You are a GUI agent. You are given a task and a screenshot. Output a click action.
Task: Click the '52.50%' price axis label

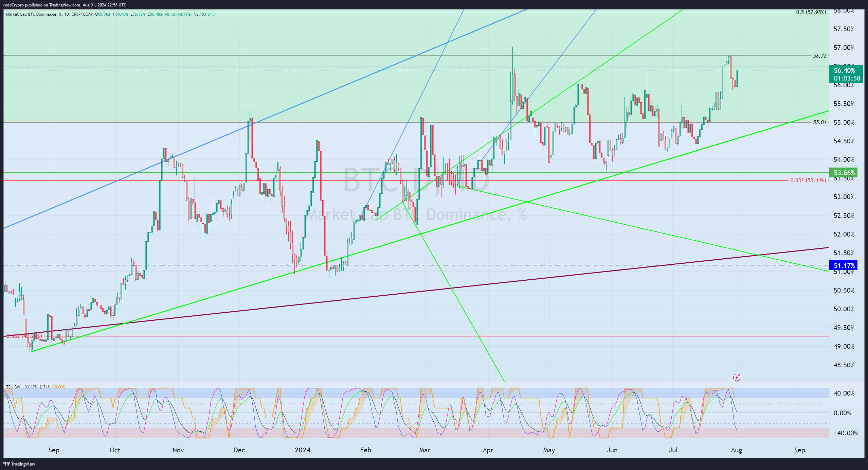point(844,215)
